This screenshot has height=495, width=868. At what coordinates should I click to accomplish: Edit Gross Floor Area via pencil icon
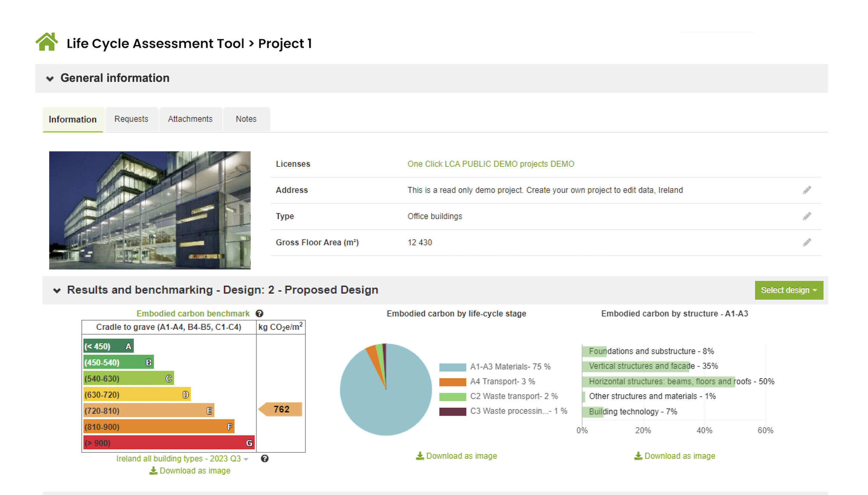click(807, 242)
